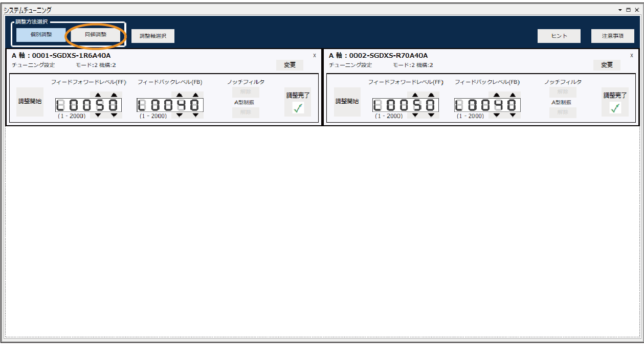Start tuning with 調整開始 on axis 0001
644x345 pixels.
(30, 101)
